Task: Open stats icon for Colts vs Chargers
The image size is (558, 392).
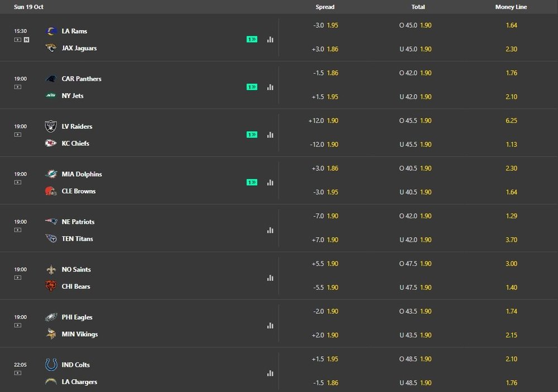Action: (270, 373)
